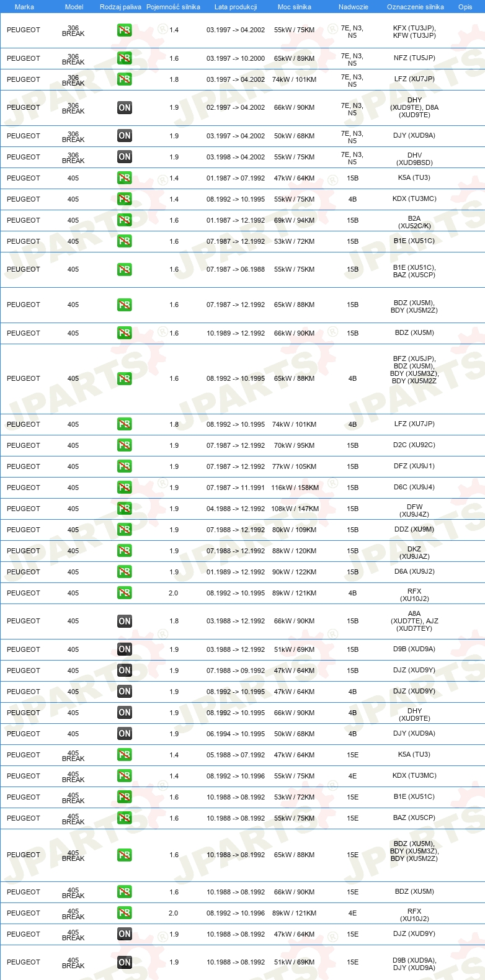Click date range 02.1997 -> 04.2002
Screen dimensions: 485x980
[236, 107]
